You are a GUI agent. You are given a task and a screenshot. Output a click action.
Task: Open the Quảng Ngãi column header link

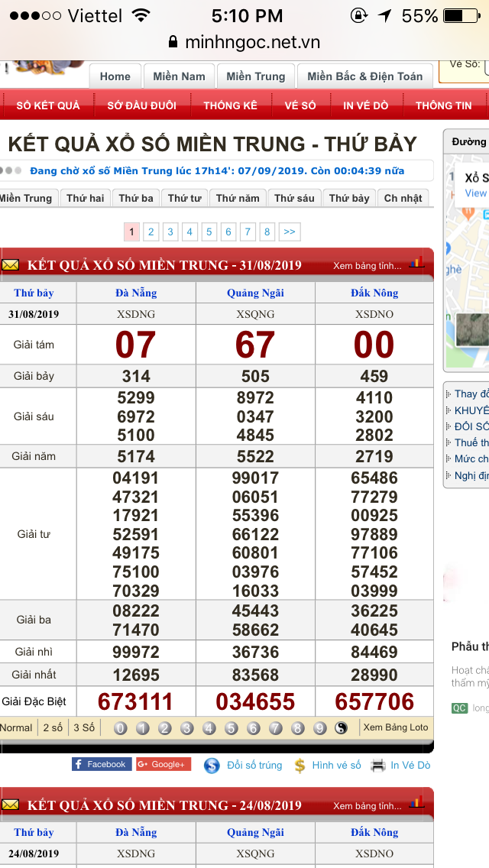[255, 293]
